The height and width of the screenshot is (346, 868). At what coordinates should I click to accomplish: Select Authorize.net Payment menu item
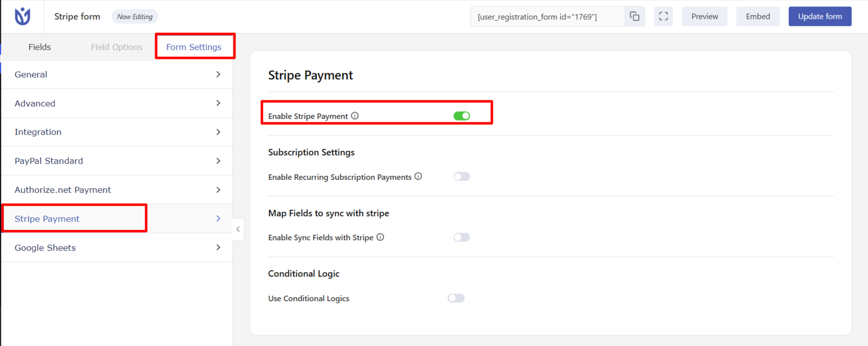click(x=117, y=190)
